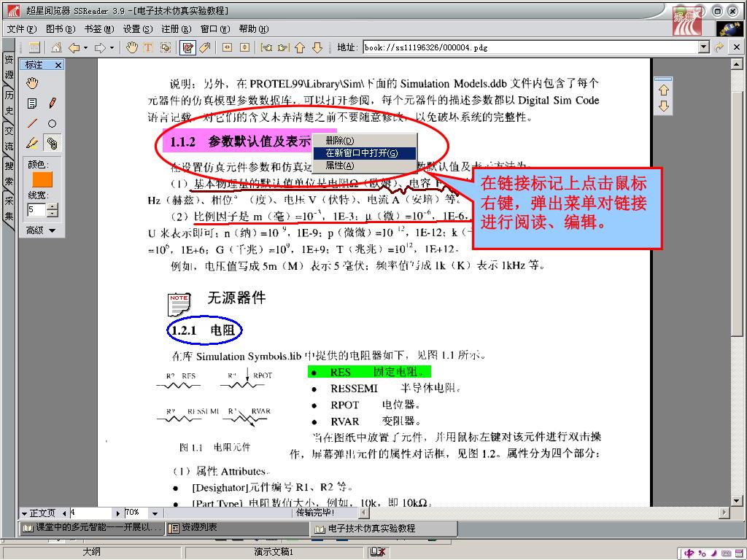Image resolution: width=747 pixels, height=560 pixels.
Task: Open the 设置(S) menu
Action: [x=137, y=29]
